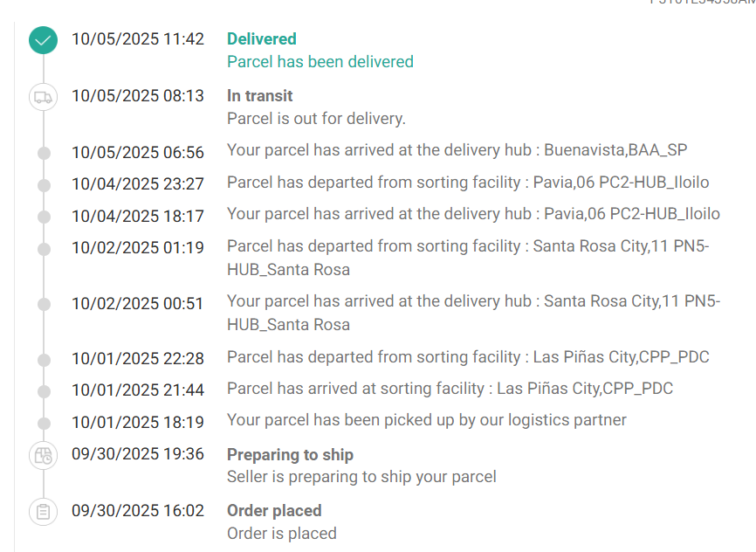Click the 'Parcel has been delivered' text
The image size is (756, 552).
[320, 62]
